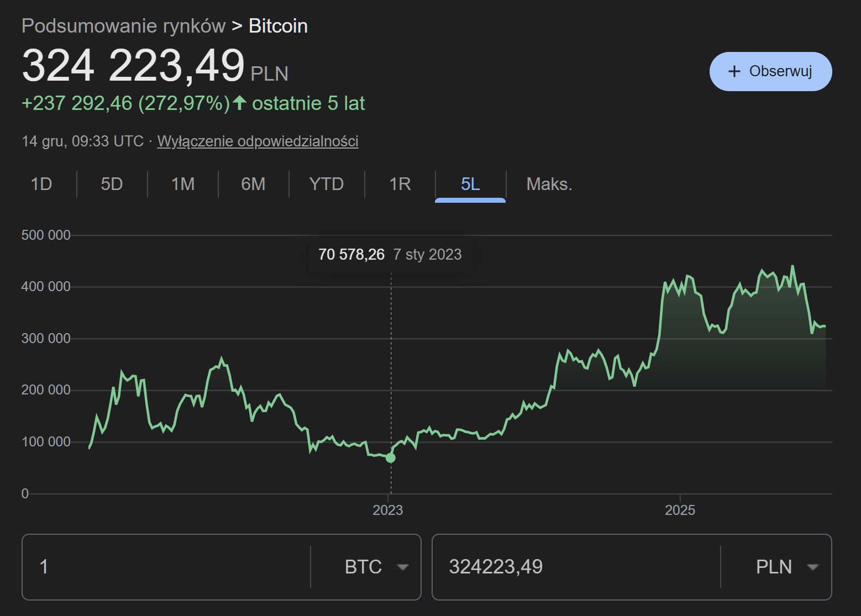
Task: Switch to the 5D time range
Action: tap(112, 184)
